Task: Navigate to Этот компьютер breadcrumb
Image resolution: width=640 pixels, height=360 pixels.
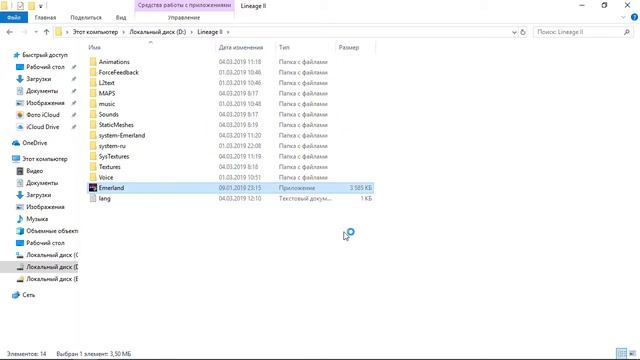Action: coord(95,32)
